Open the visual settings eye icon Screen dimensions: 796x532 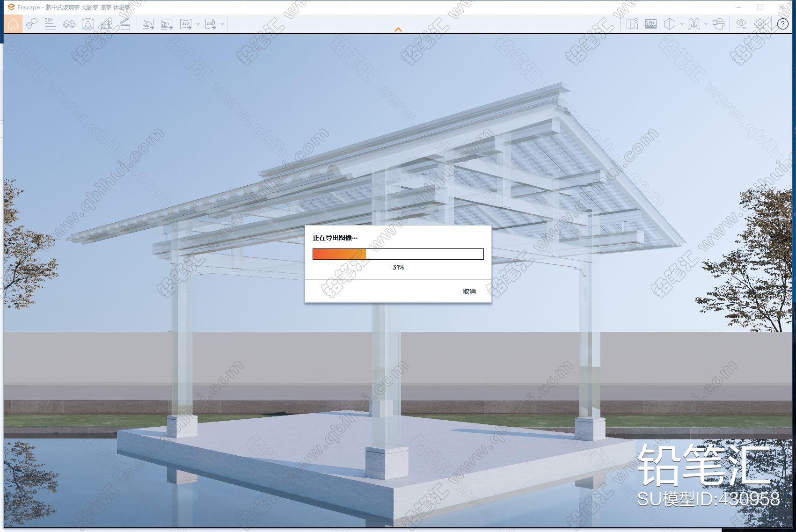741,24
